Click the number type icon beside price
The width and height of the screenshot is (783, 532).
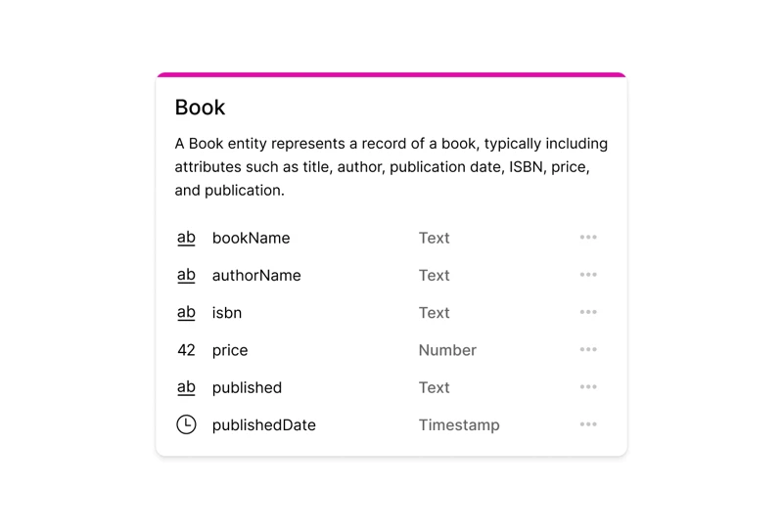(186, 350)
